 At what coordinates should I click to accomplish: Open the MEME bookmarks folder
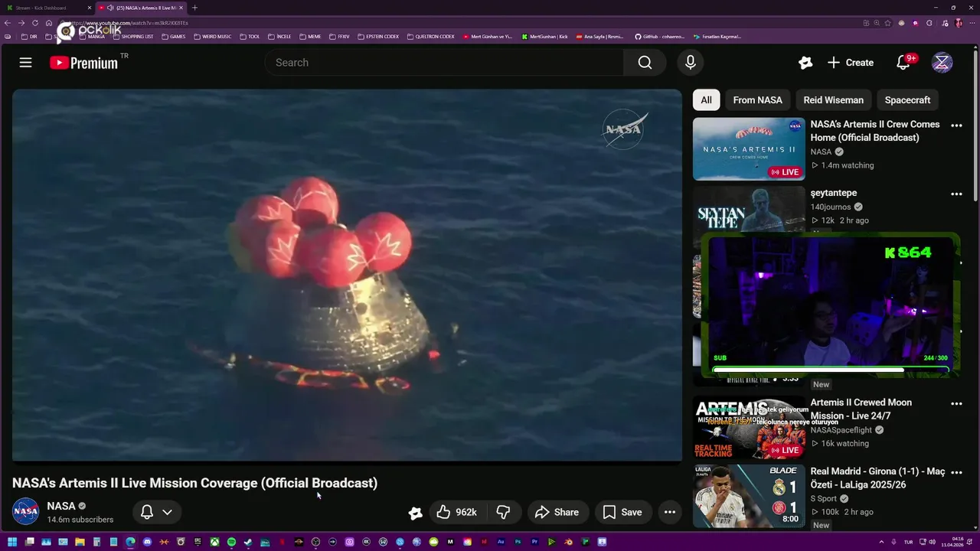pos(310,36)
